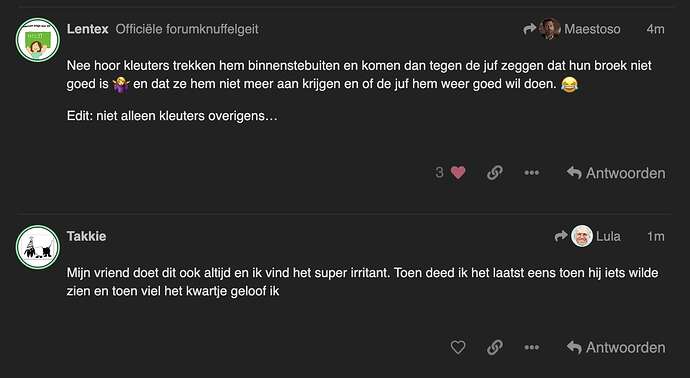690x378 pixels.
Task: Open the 1m timestamp on Takkie's post
Action: point(656,236)
